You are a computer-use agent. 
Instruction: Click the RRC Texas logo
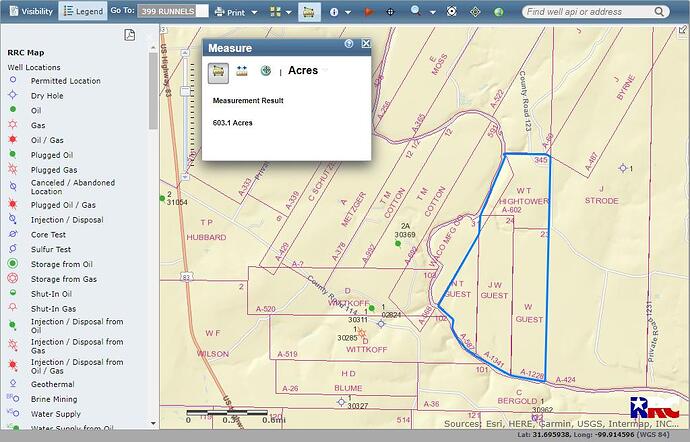point(654,408)
